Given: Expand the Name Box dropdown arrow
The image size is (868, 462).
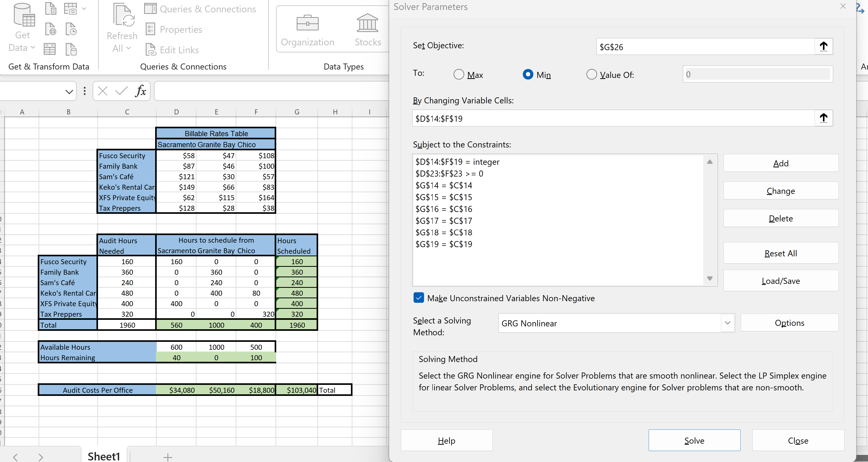Looking at the screenshot, I should [x=69, y=91].
